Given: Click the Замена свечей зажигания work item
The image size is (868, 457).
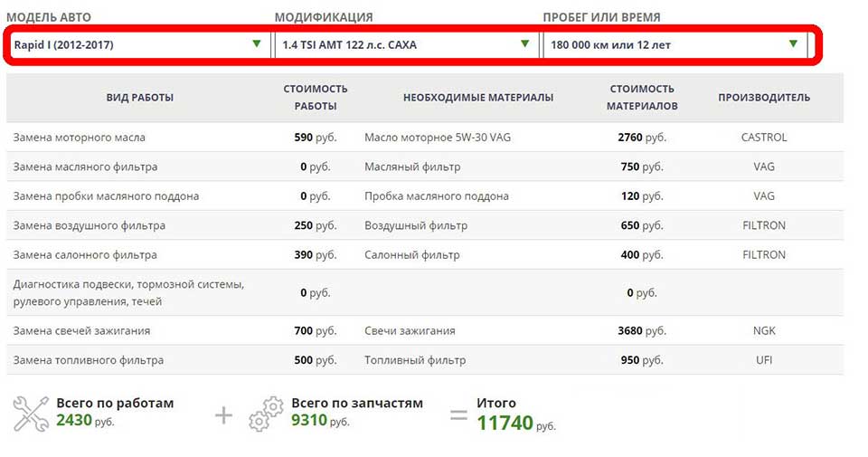Looking at the screenshot, I should pyautogui.click(x=81, y=330).
